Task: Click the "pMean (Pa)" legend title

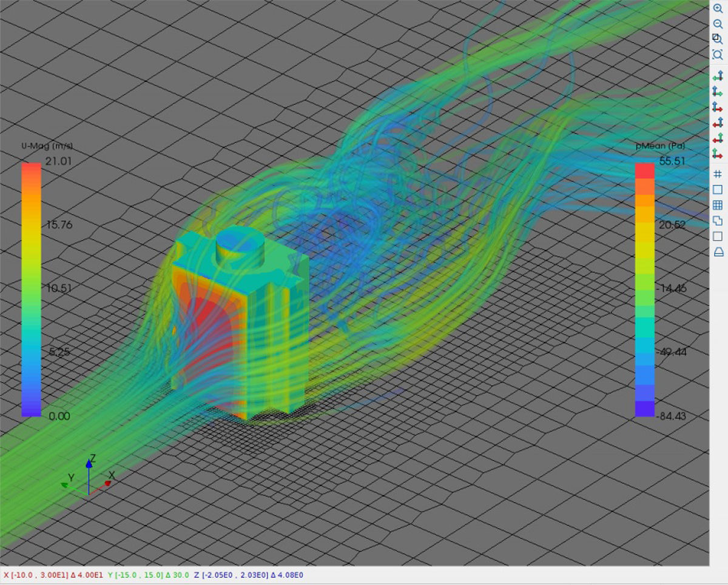Action: pos(661,146)
